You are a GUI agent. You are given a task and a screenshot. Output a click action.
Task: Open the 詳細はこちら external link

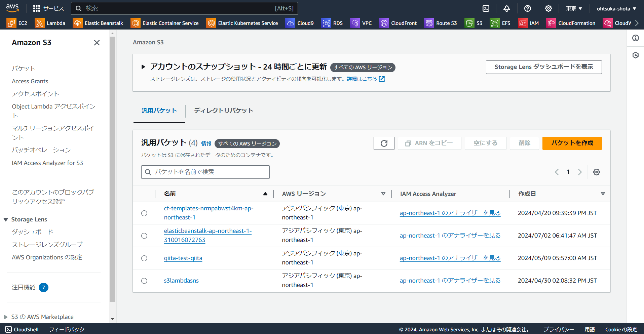click(x=366, y=79)
